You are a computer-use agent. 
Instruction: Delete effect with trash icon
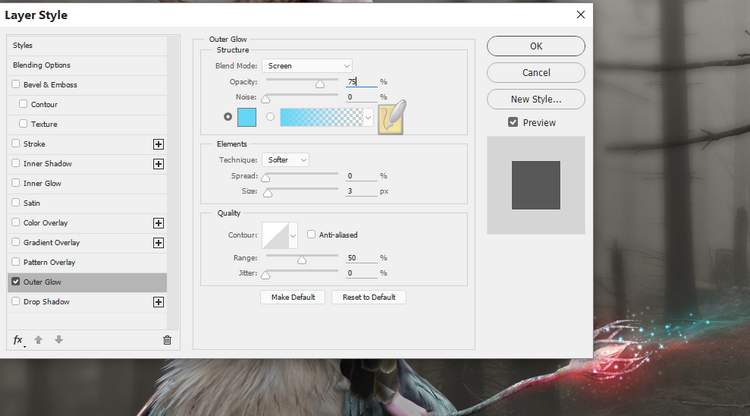167,340
